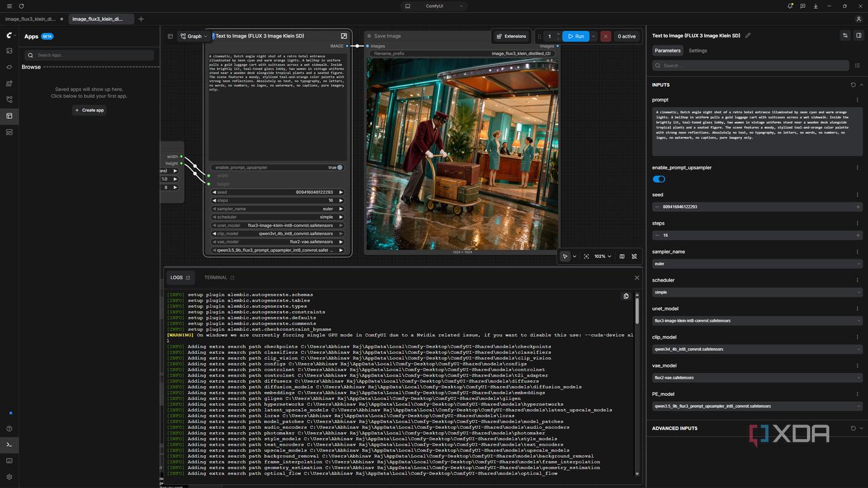
Task: Expand the node's fullscreen icon in its header
Action: tap(344, 36)
